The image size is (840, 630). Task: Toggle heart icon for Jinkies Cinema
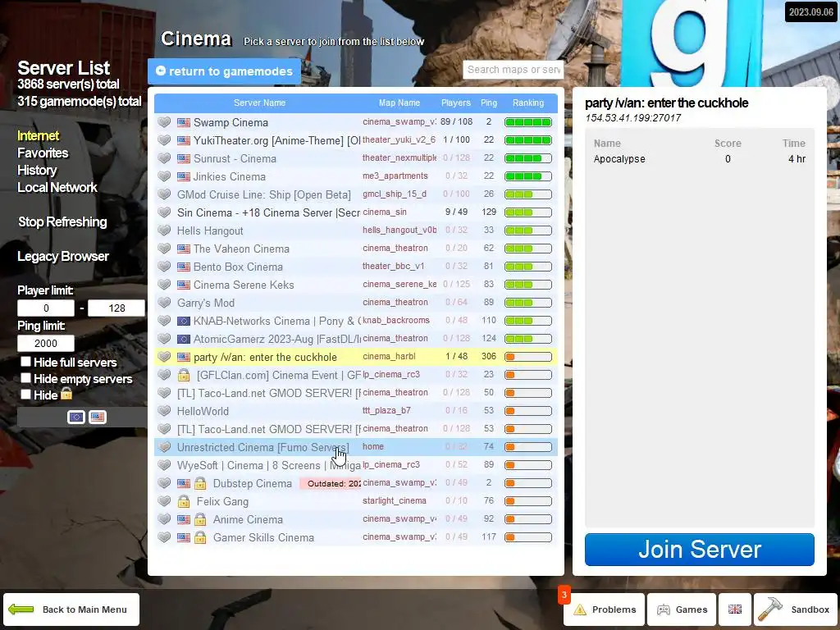164,176
